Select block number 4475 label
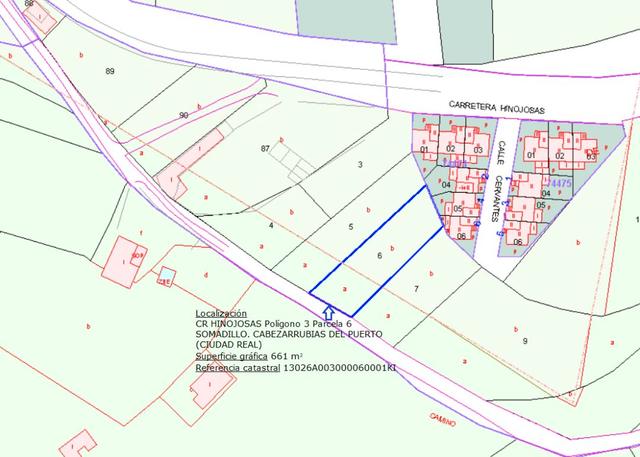 (x=559, y=184)
